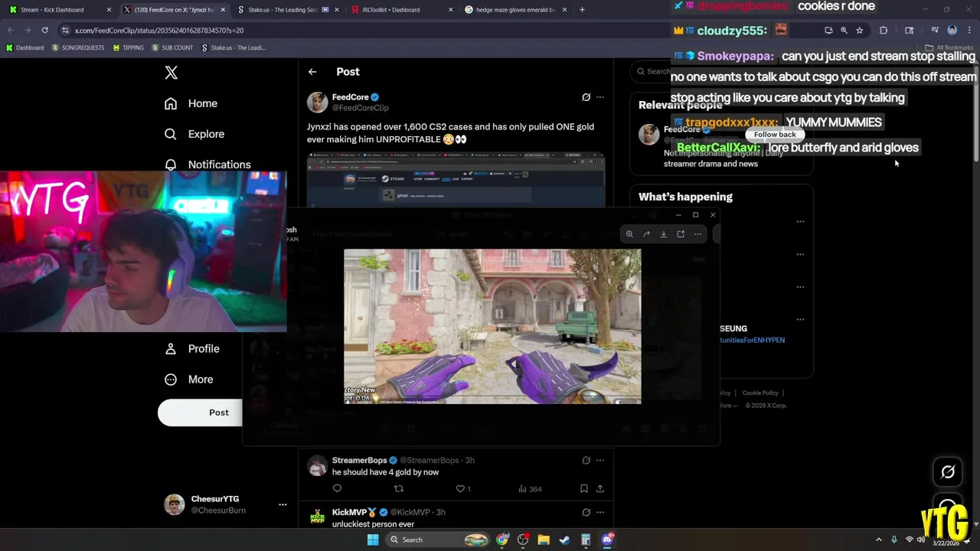980x551 pixels.
Task: Go to the X logo home
Action: (x=171, y=73)
